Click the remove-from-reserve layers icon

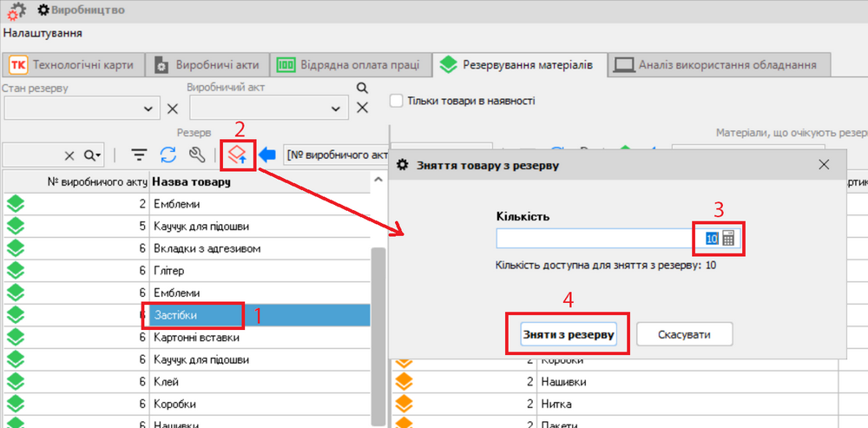237,155
